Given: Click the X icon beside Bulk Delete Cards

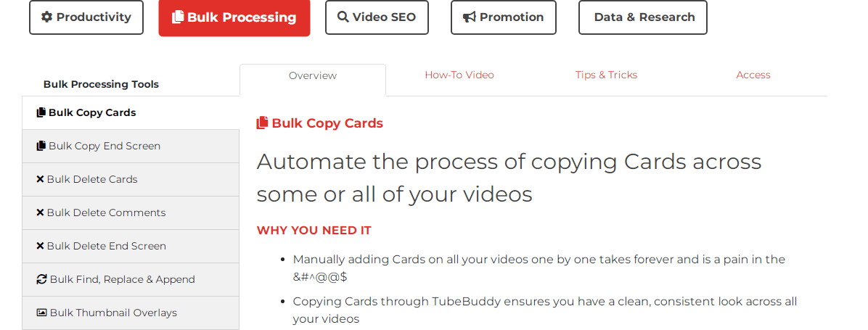Looking at the screenshot, I should tap(40, 179).
